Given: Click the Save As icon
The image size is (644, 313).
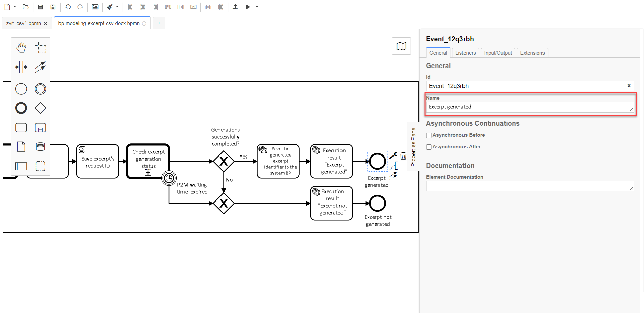Looking at the screenshot, I should 53,7.
